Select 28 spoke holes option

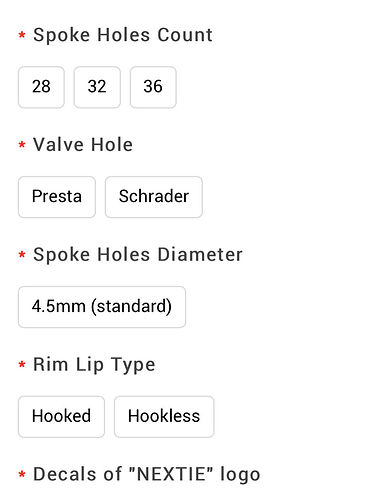(41, 87)
